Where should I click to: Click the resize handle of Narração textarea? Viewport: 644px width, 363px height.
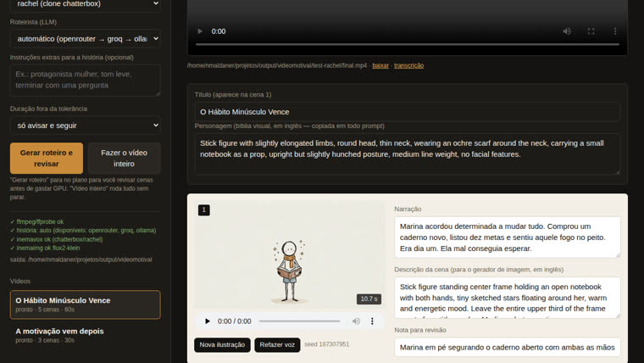pyautogui.click(x=617, y=255)
